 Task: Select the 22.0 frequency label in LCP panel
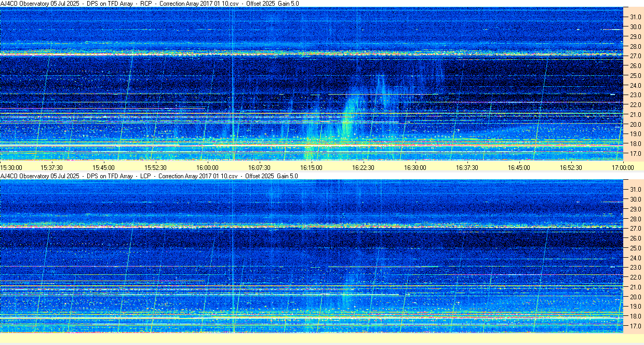pyautogui.click(x=636, y=277)
